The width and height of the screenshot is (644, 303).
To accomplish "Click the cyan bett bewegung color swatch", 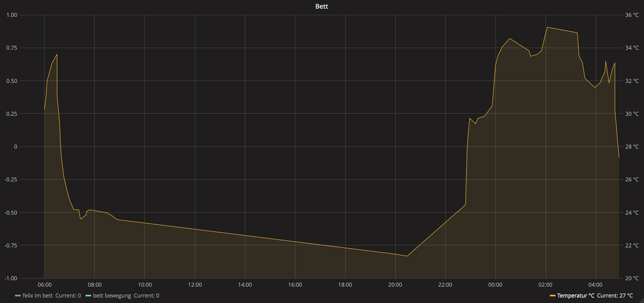I will click(x=88, y=296).
